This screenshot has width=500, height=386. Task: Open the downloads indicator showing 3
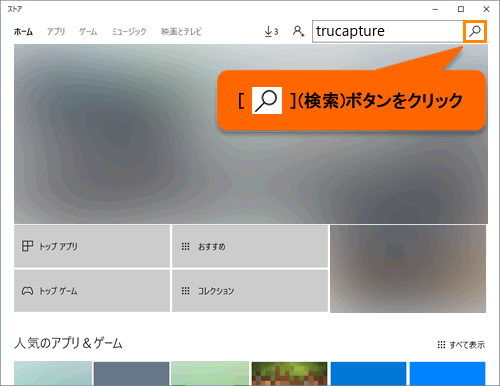click(x=271, y=32)
